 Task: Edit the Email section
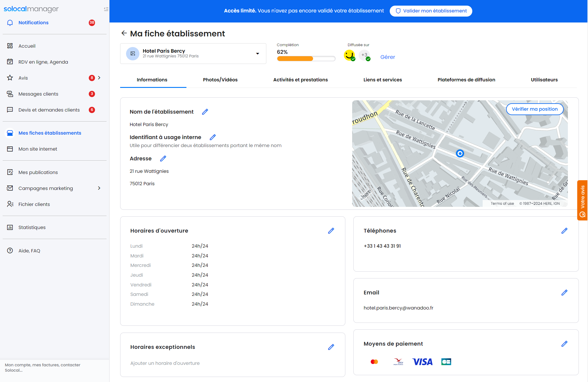click(564, 293)
